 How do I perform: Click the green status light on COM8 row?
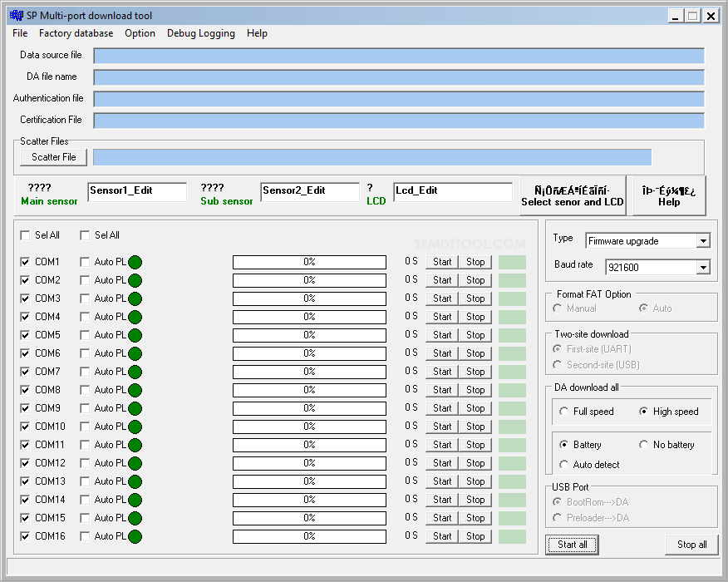pyautogui.click(x=135, y=389)
